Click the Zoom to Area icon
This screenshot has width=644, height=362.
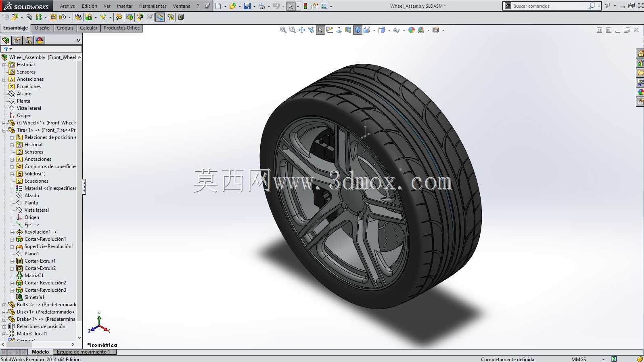tap(293, 30)
